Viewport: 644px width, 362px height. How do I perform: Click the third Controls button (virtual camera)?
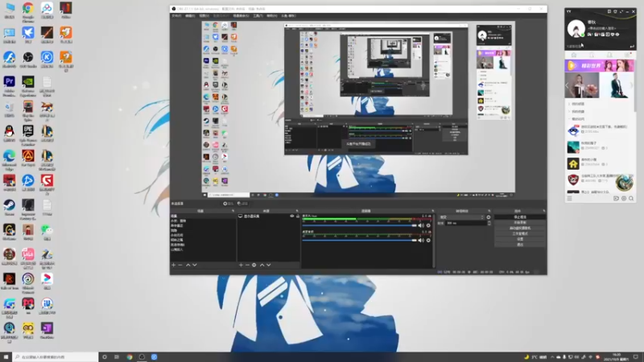click(520, 228)
